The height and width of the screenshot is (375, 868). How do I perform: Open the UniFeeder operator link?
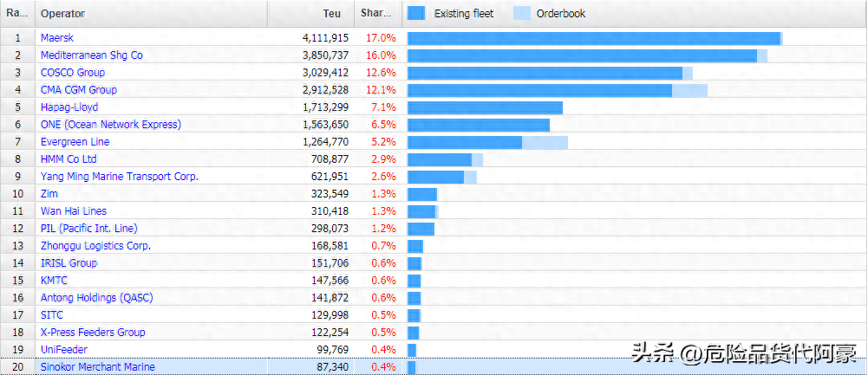point(63,350)
